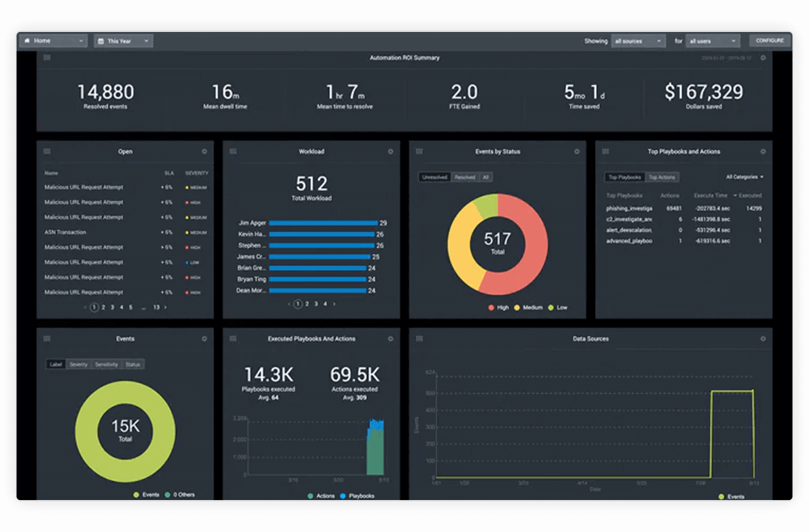Select Sensitivity tab in Events panel
Viewport: 809px width, 532px height.
click(106, 364)
